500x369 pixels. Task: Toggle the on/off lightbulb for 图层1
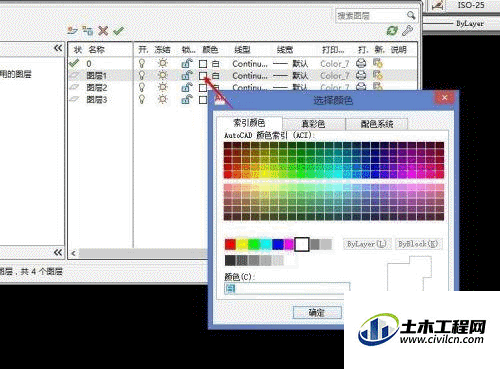pyautogui.click(x=142, y=75)
